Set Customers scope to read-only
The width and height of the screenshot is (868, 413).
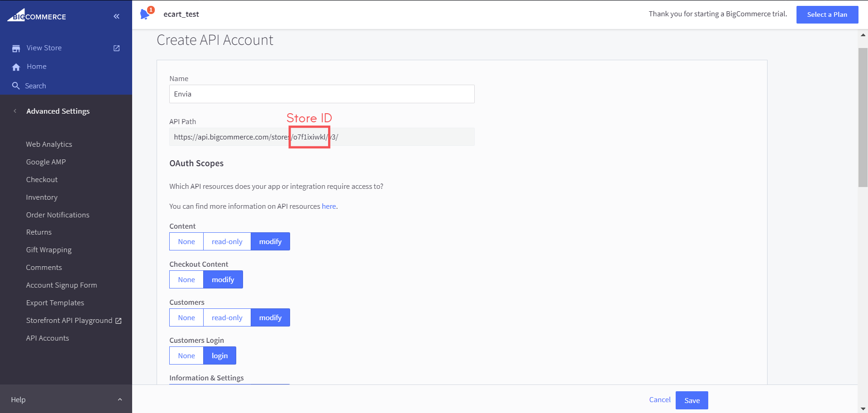pos(227,317)
